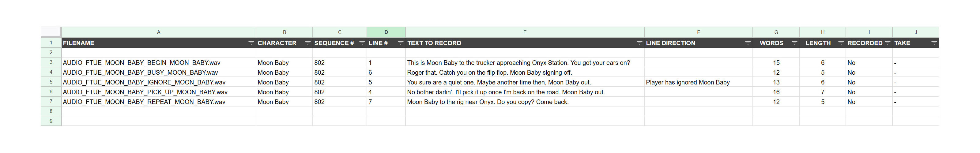
Task: Open the LINE DIRECTION filter icon
Action: coord(748,43)
